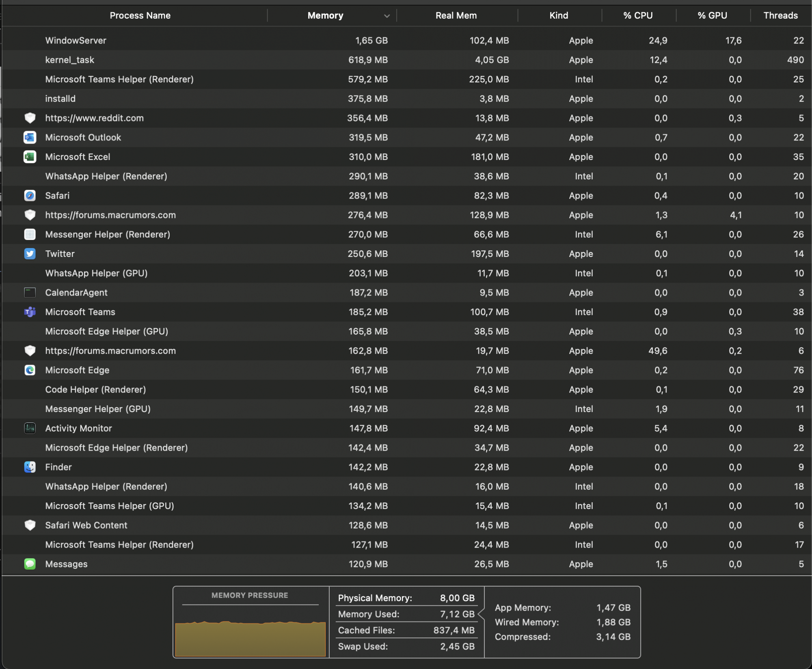Select the Microsoft Teams Helper (GPU) row
Screen dimensions: 812x669
[407, 506]
